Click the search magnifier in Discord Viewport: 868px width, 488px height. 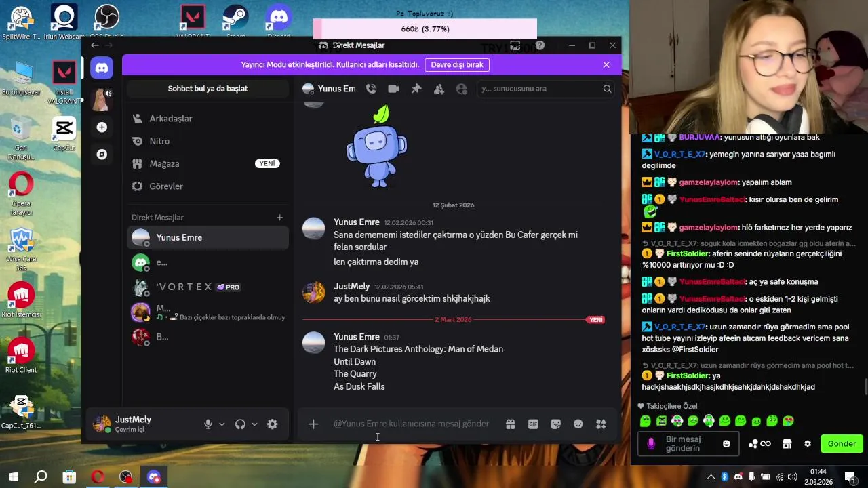(607, 89)
